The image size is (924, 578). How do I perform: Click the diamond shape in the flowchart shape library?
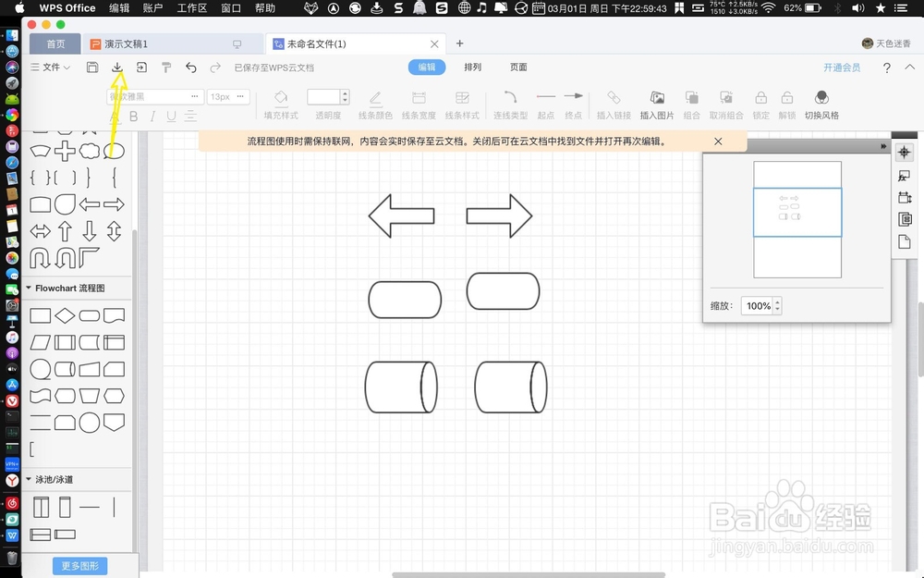[x=63, y=314]
